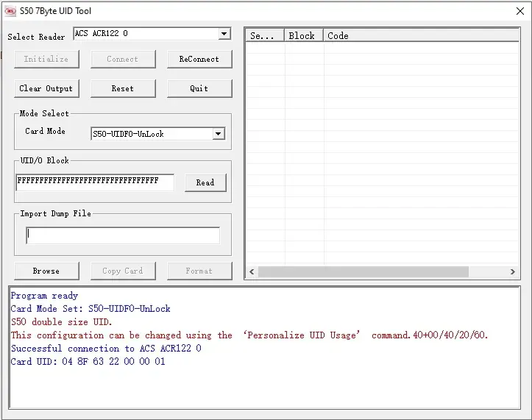The width and height of the screenshot is (532, 420).
Task: Click the Clear Output button
Action: pyautogui.click(x=46, y=88)
